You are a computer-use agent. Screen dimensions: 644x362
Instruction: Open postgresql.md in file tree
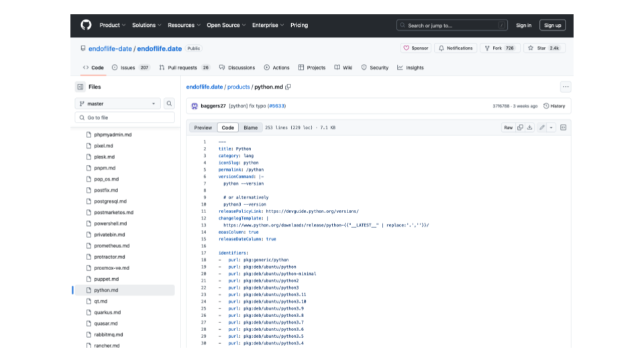tap(110, 202)
